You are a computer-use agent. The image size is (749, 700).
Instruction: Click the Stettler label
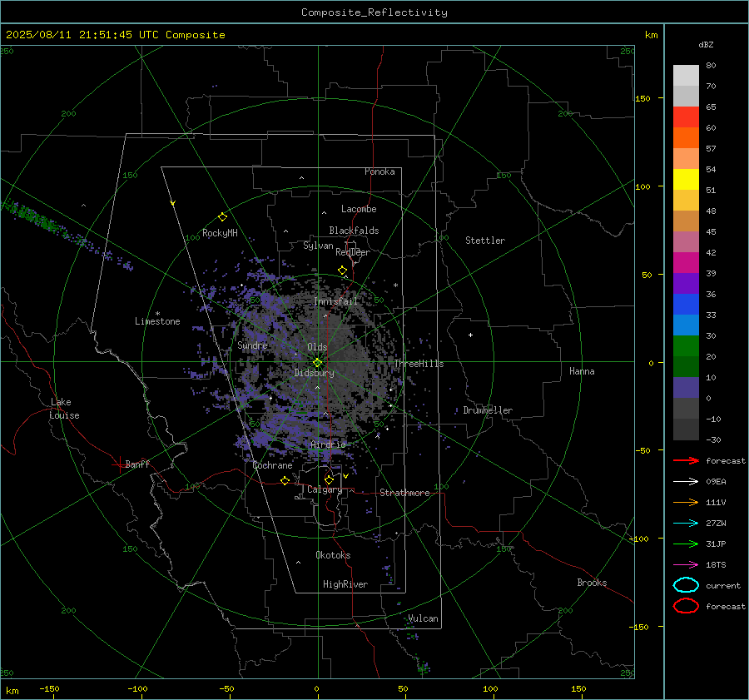click(485, 241)
